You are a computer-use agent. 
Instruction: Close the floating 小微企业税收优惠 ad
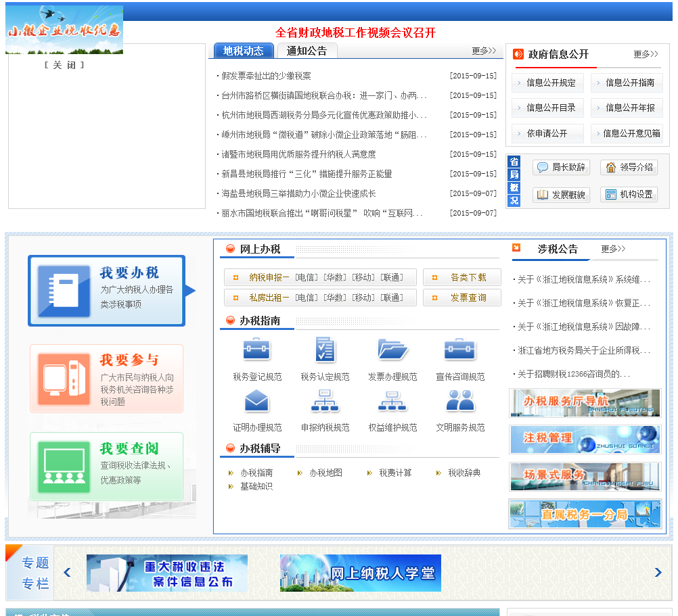pos(64,65)
